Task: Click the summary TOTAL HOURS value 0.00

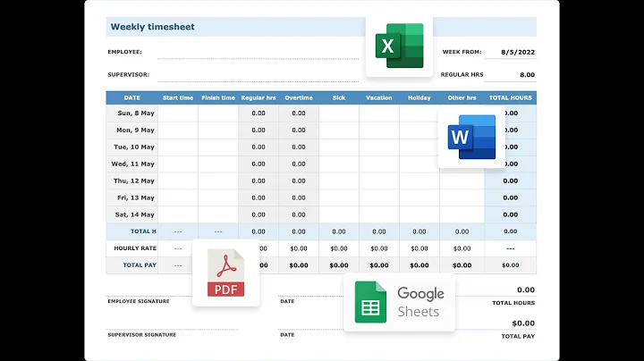Action: pos(526,290)
